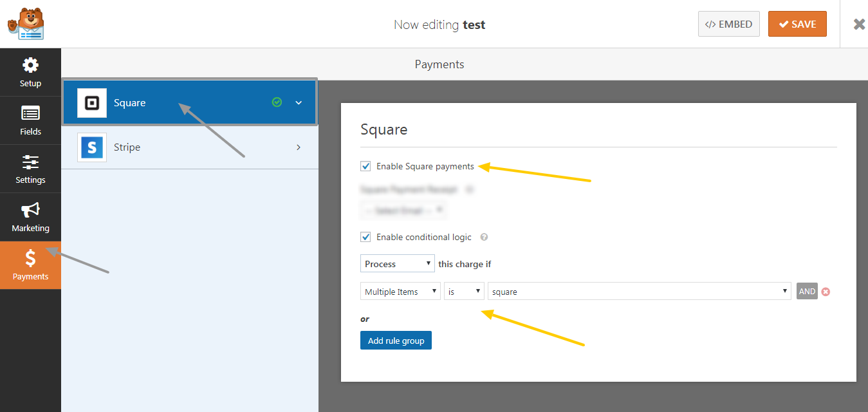Click the Add rule group button
This screenshot has width=868, height=412.
(396, 340)
